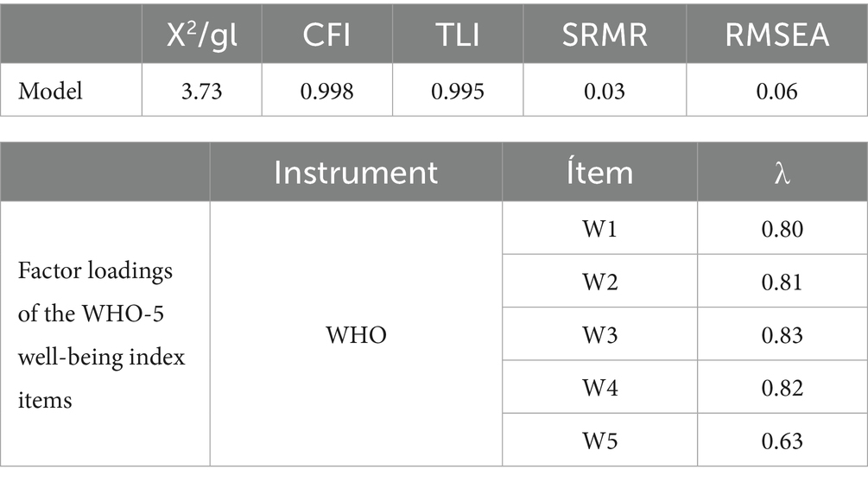Screen dimensions: 868x482
Task: Select the W1 item cell
Action: 599,229
